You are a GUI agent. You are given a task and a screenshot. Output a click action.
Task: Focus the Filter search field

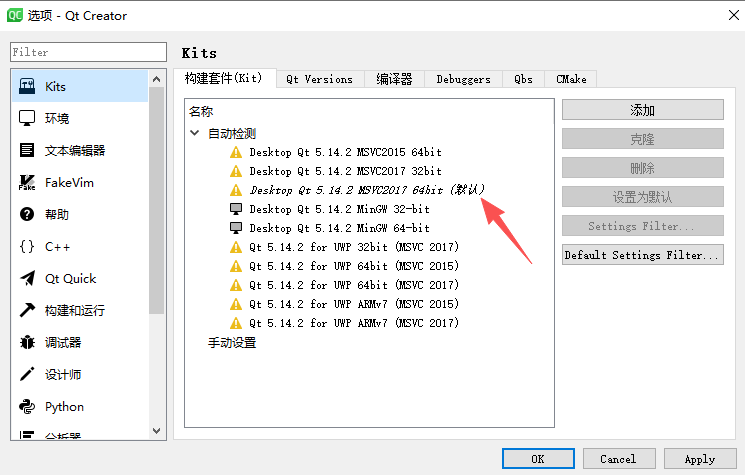tap(88, 52)
